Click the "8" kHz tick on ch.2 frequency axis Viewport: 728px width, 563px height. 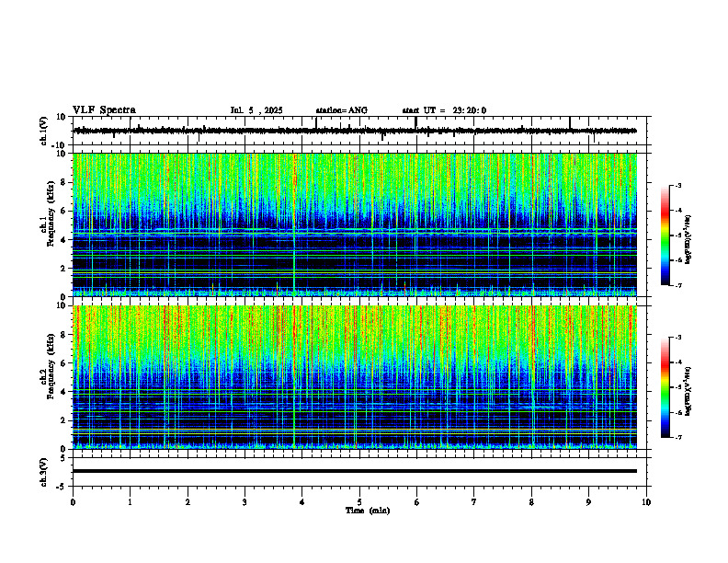click(63, 335)
